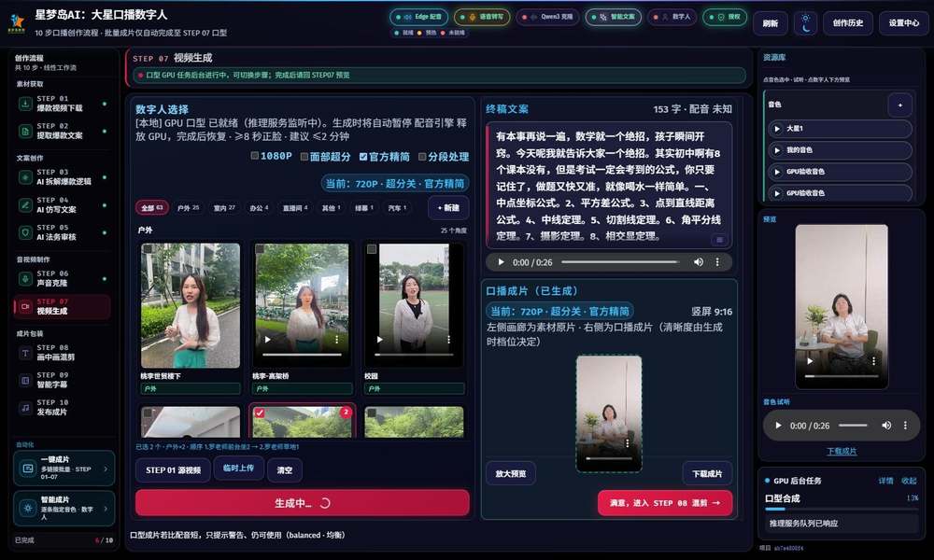934x560 pixels.
Task: Uncheck the 官方精简 checkbox
Action: (x=363, y=157)
